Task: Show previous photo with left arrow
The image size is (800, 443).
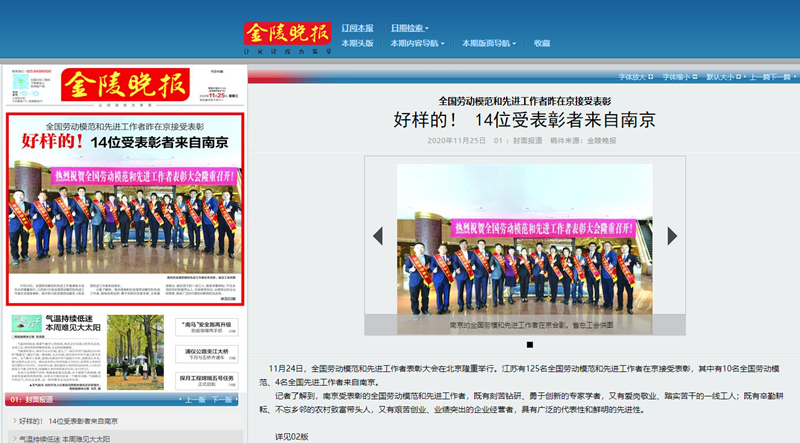Action: (378, 236)
